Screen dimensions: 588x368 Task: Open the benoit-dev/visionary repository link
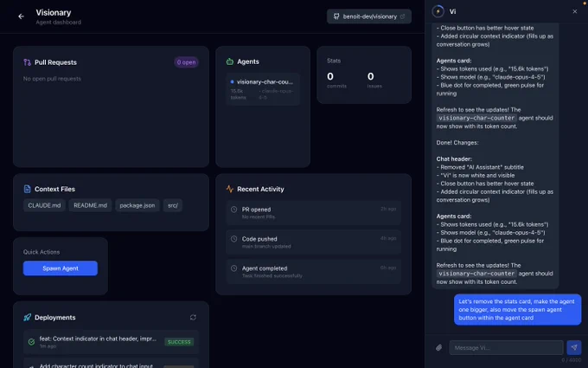(369, 16)
